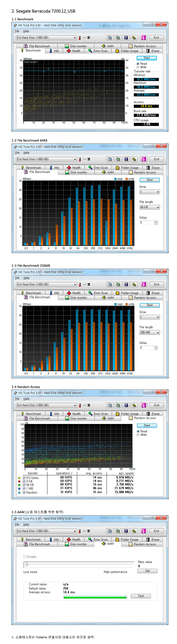Image resolution: width=177 pixels, height=644 pixels.
Task: Click AAM Low noise/High performance slider handle
Action: click(x=27, y=564)
